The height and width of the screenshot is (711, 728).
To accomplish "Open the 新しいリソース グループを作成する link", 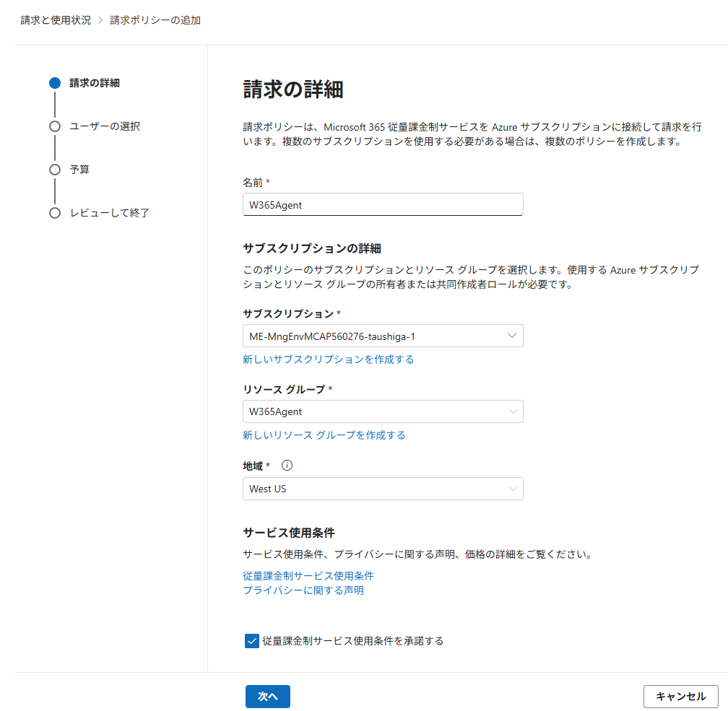I will [324, 435].
